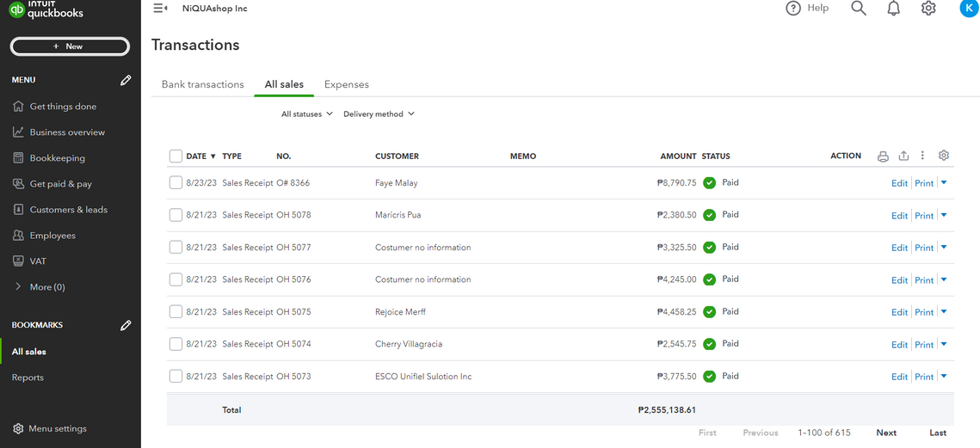Click the search magnifier icon
This screenshot has height=448, width=980.
(858, 9)
